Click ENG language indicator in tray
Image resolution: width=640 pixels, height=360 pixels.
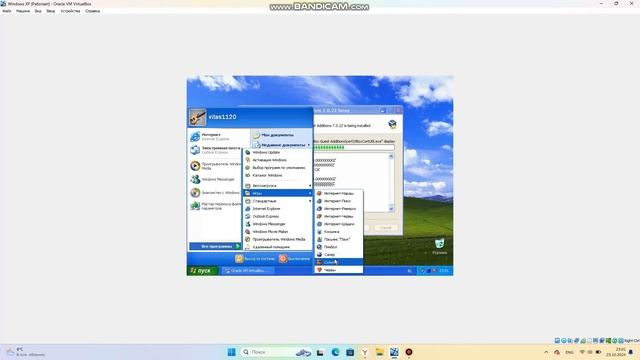click(569, 352)
